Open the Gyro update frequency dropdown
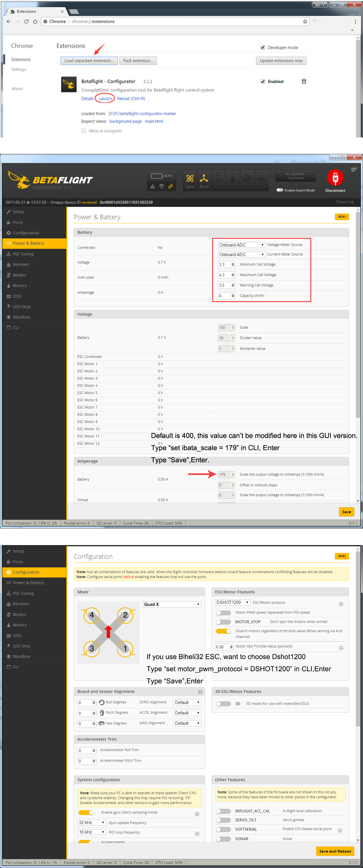This screenshot has height=868, width=363. (92, 823)
